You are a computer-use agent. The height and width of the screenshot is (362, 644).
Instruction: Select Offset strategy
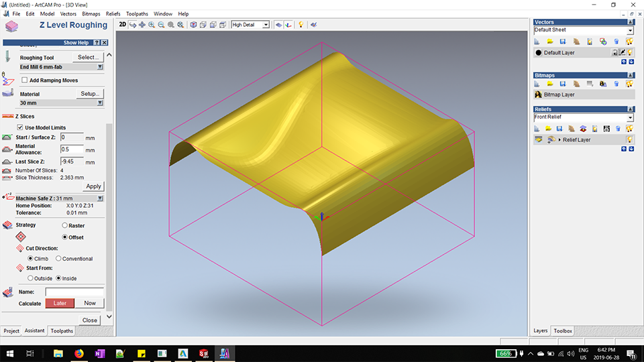[64, 237]
